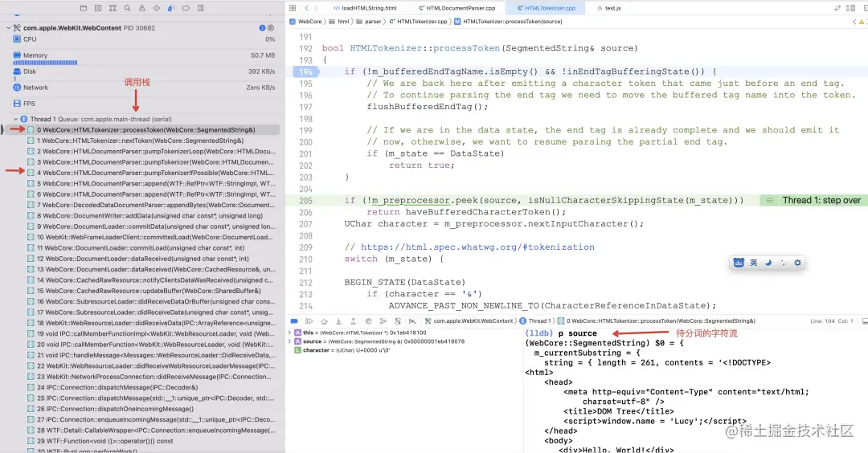Click the process view options circle icon
Viewport: 868px width, 453px height.
271,27
